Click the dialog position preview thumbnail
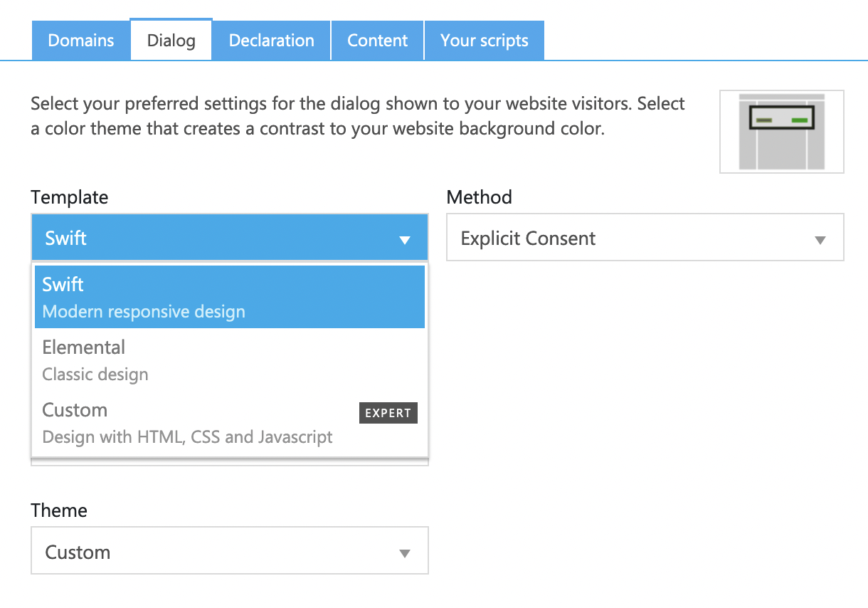This screenshot has height=608, width=868. point(781,132)
